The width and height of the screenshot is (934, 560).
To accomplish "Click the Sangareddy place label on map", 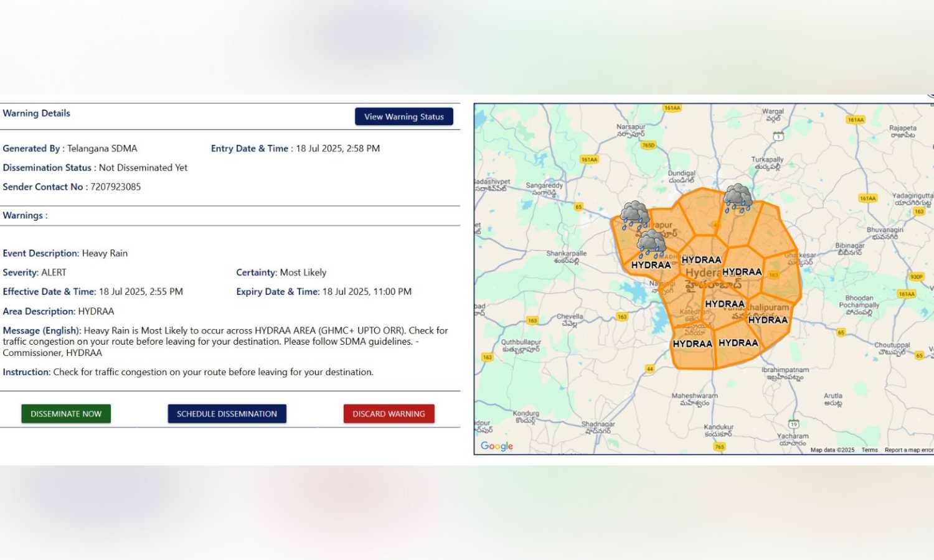I will coord(544,189).
